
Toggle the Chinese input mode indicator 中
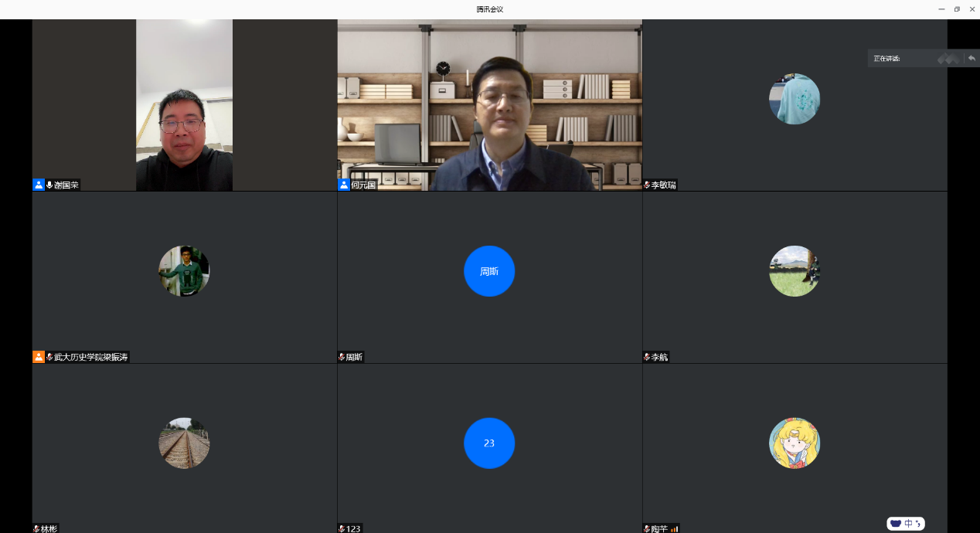[908, 523]
